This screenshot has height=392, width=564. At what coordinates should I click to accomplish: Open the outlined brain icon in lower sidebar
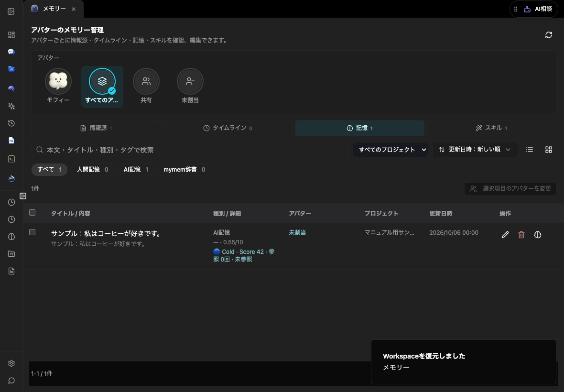(11, 237)
